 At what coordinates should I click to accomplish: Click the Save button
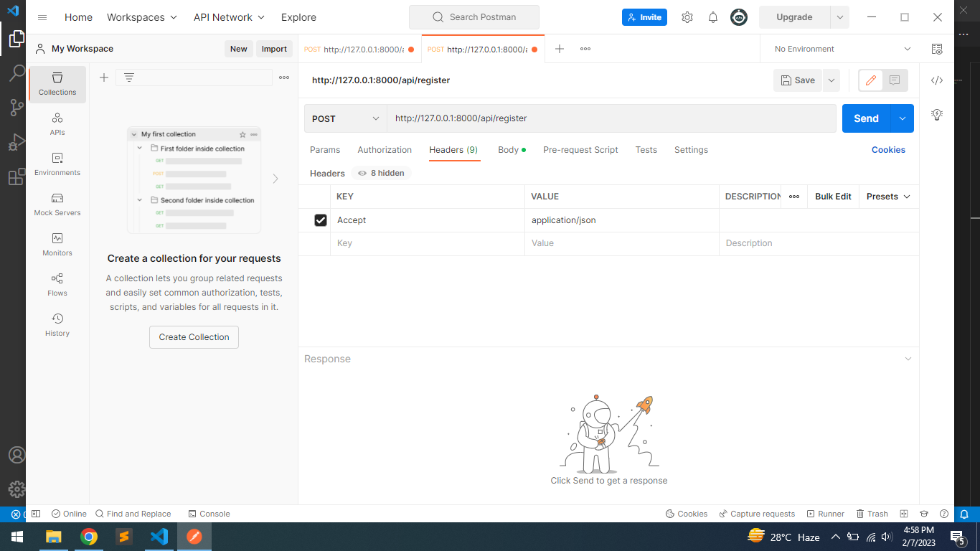[798, 80]
